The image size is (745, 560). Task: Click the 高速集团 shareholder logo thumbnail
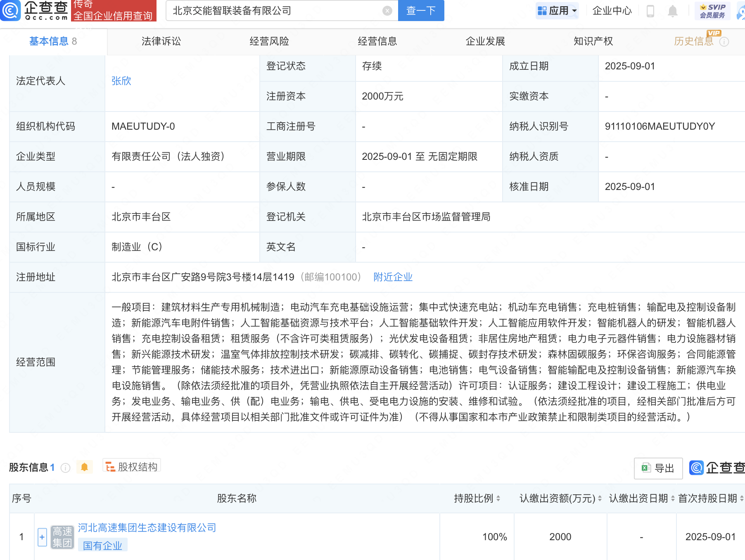(x=62, y=537)
